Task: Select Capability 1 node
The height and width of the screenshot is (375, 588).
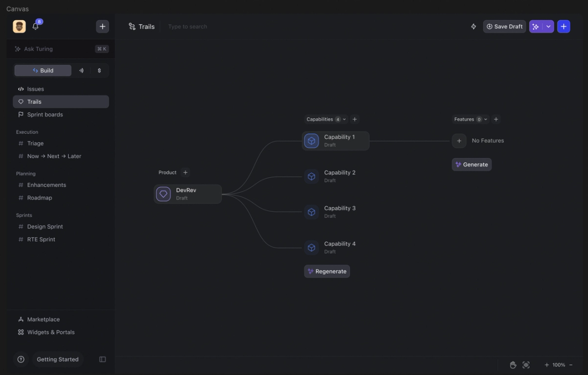Action: tap(335, 140)
